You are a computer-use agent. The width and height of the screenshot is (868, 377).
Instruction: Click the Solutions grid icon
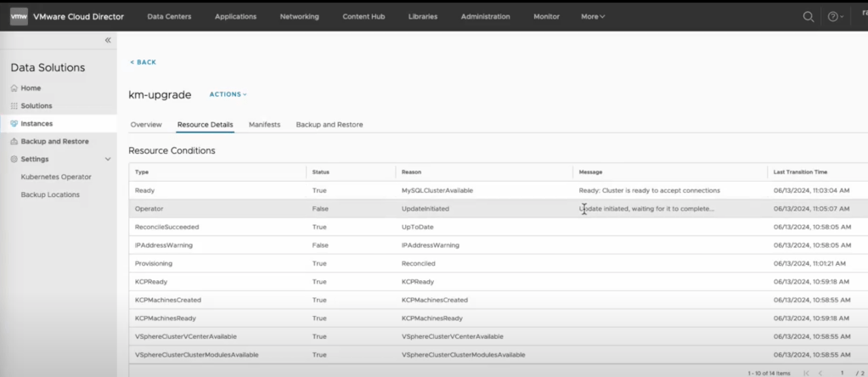click(14, 106)
